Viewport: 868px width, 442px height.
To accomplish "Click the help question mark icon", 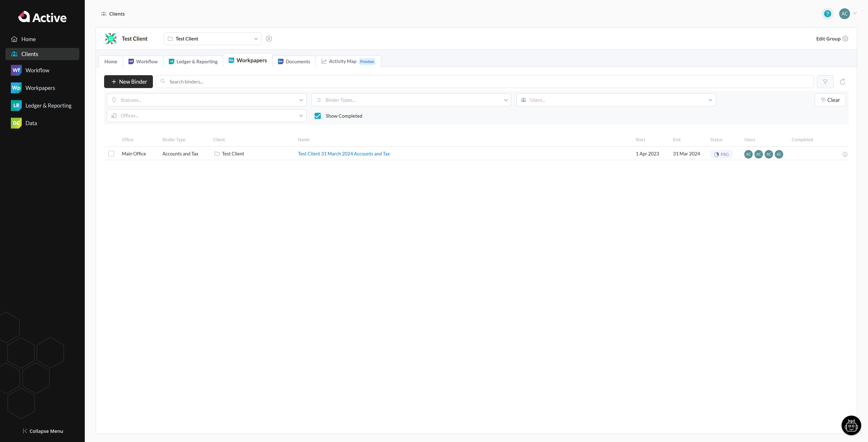I will point(827,14).
